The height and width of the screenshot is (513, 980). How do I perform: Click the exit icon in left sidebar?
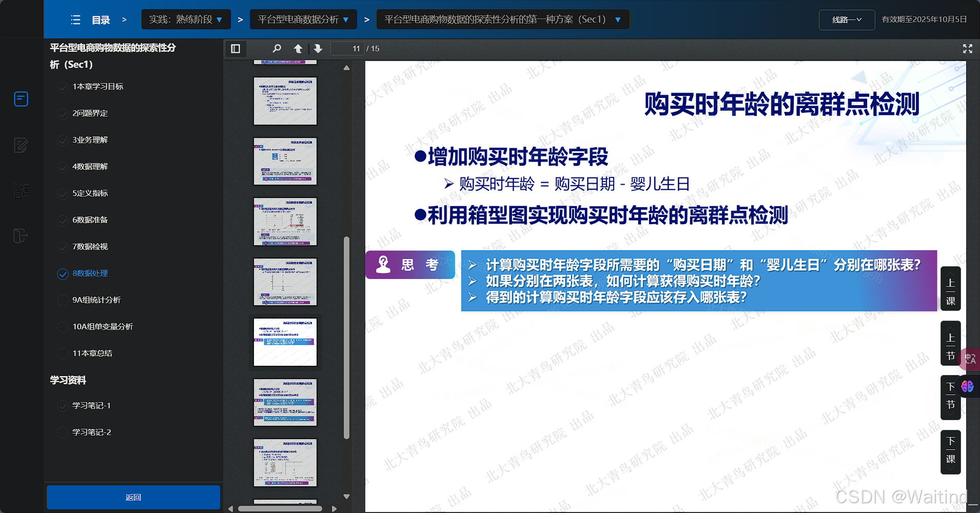point(21,236)
